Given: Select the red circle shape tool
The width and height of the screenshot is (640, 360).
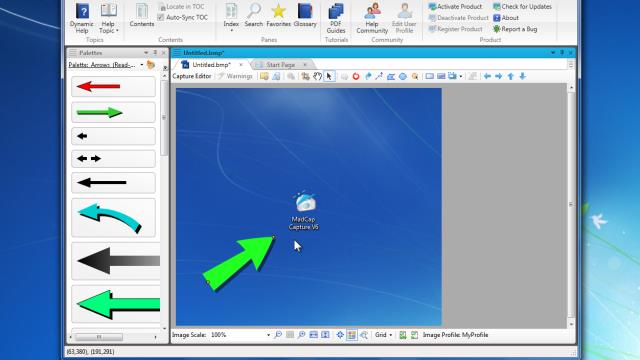Looking at the screenshot, I should coord(356,76).
